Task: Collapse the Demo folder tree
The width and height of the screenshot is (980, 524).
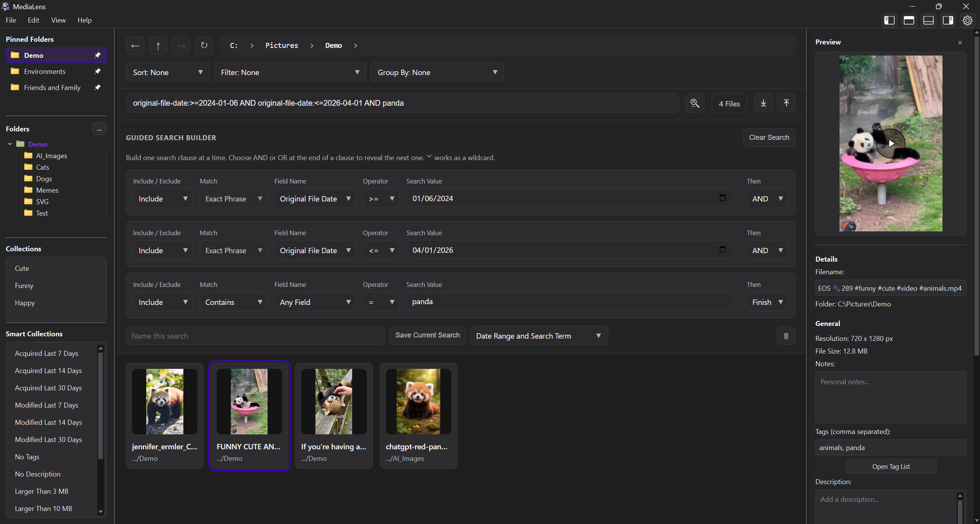Action: pos(9,144)
